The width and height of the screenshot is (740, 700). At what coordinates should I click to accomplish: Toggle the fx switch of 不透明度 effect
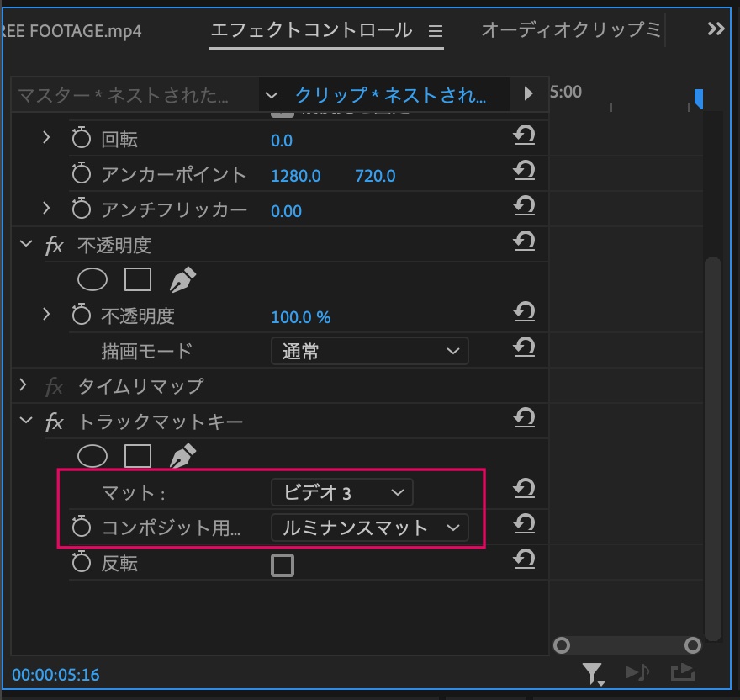tap(55, 246)
